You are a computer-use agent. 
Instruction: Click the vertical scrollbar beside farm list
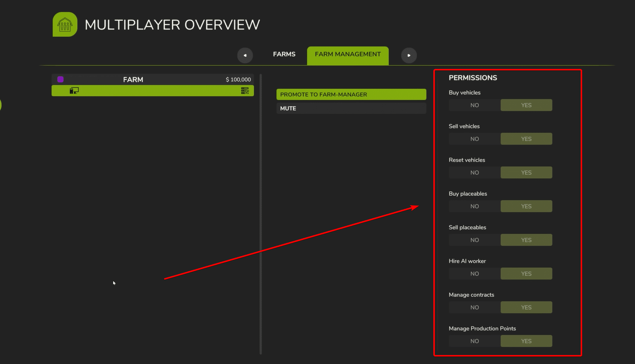[x=261, y=214]
